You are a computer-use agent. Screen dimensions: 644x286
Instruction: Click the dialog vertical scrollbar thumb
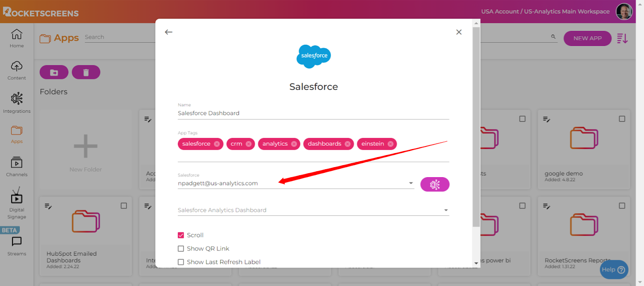coord(476,127)
